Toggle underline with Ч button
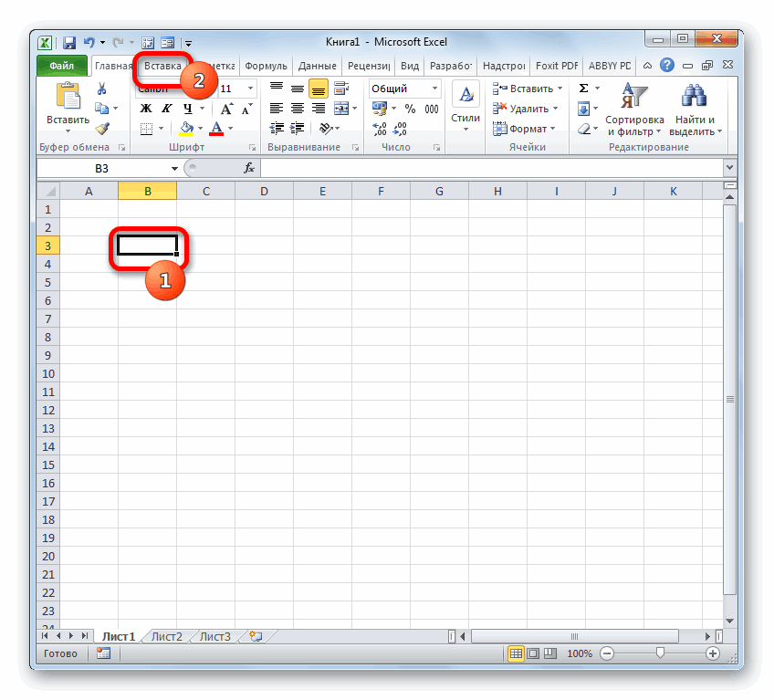The height and width of the screenshot is (700, 774). click(x=188, y=109)
